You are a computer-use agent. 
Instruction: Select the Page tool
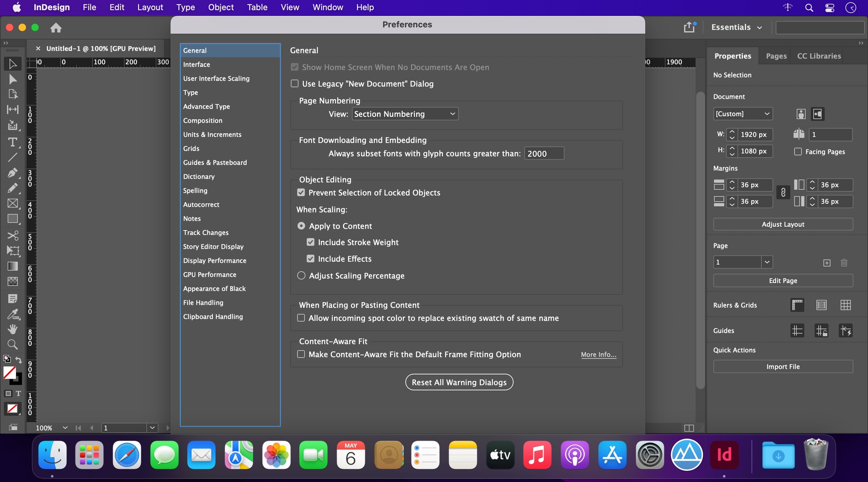pos(13,94)
